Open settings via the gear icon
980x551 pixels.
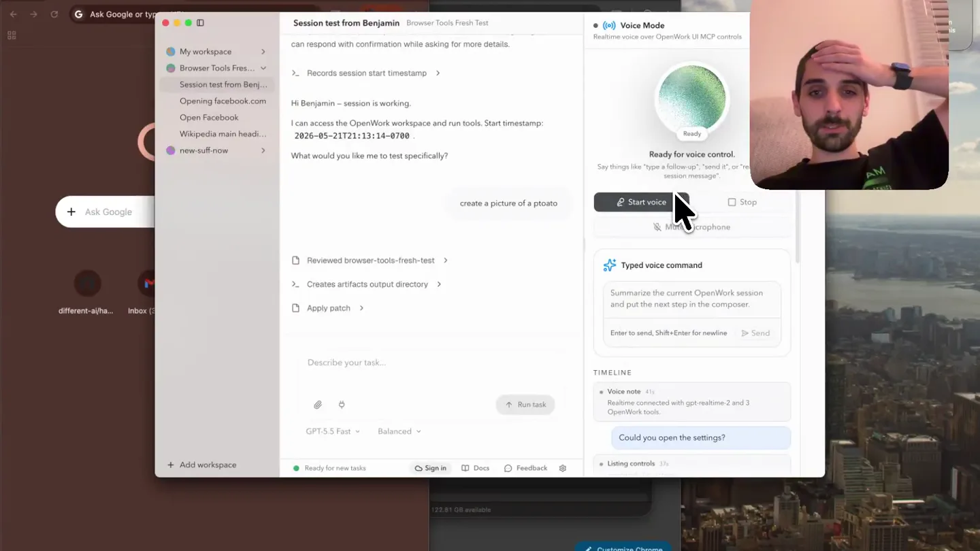click(x=563, y=468)
